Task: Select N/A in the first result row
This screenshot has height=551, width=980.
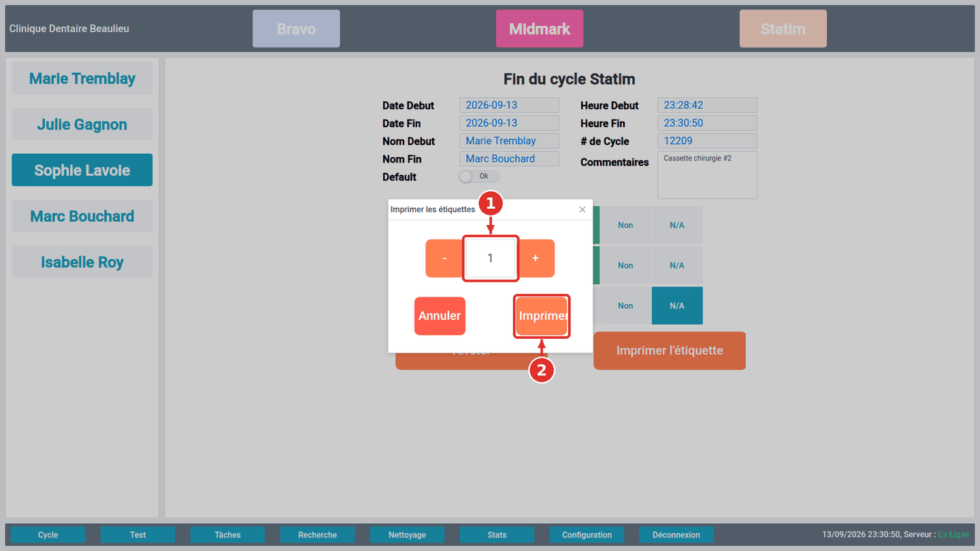Action: point(677,225)
